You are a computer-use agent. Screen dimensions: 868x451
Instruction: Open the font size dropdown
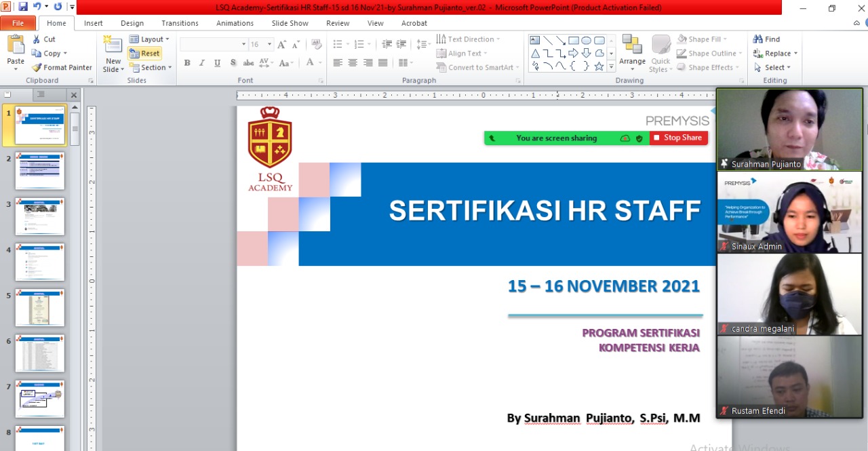click(x=269, y=44)
